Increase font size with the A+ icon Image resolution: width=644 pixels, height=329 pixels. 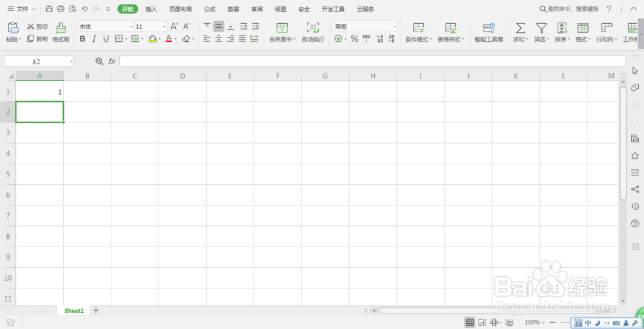(174, 26)
